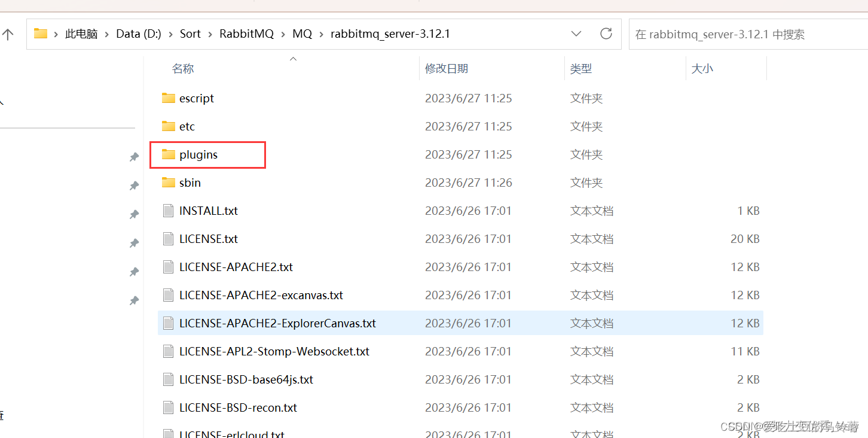This screenshot has height=438, width=868.
Task: Click MQ breadcrumb segment
Action: [x=302, y=34]
